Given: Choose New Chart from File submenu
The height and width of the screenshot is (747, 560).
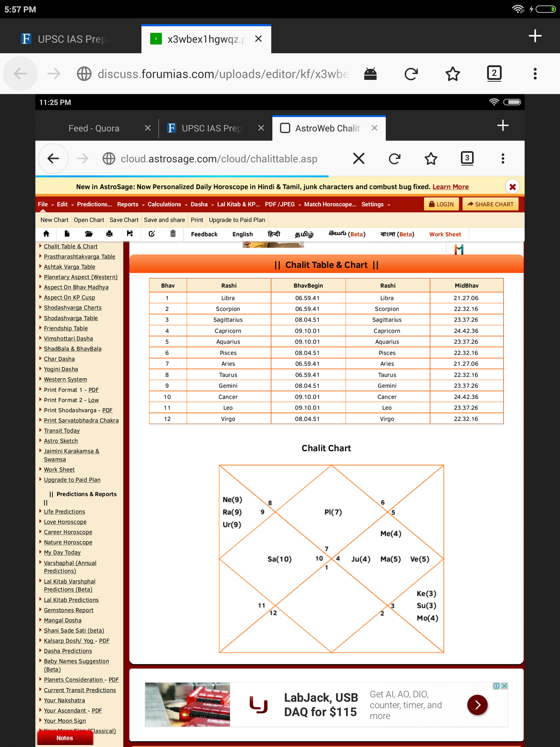Looking at the screenshot, I should 54,220.
